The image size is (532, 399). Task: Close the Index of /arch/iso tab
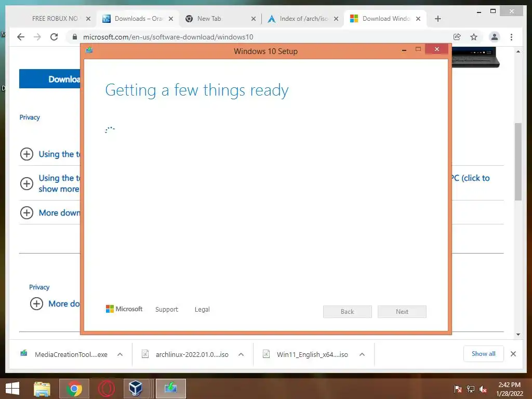point(336,19)
